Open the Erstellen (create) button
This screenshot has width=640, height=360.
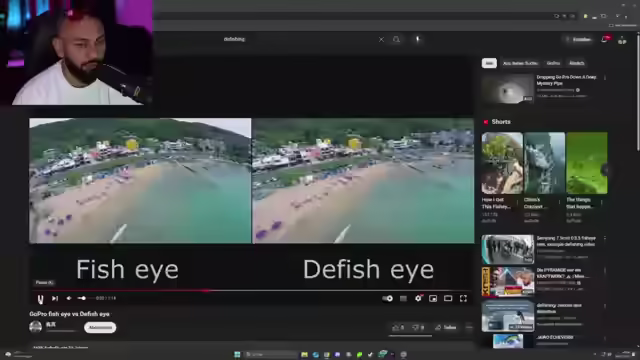578,40
